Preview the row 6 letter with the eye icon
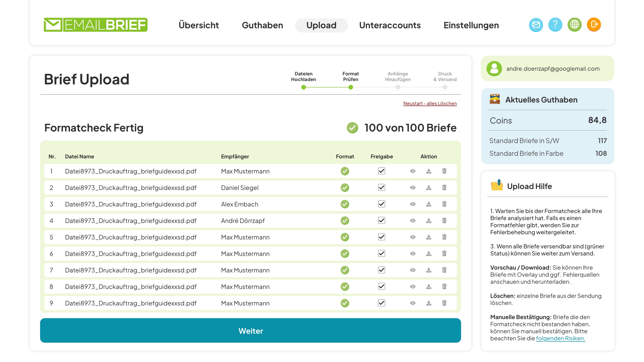644x362 pixels. coord(413,254)
